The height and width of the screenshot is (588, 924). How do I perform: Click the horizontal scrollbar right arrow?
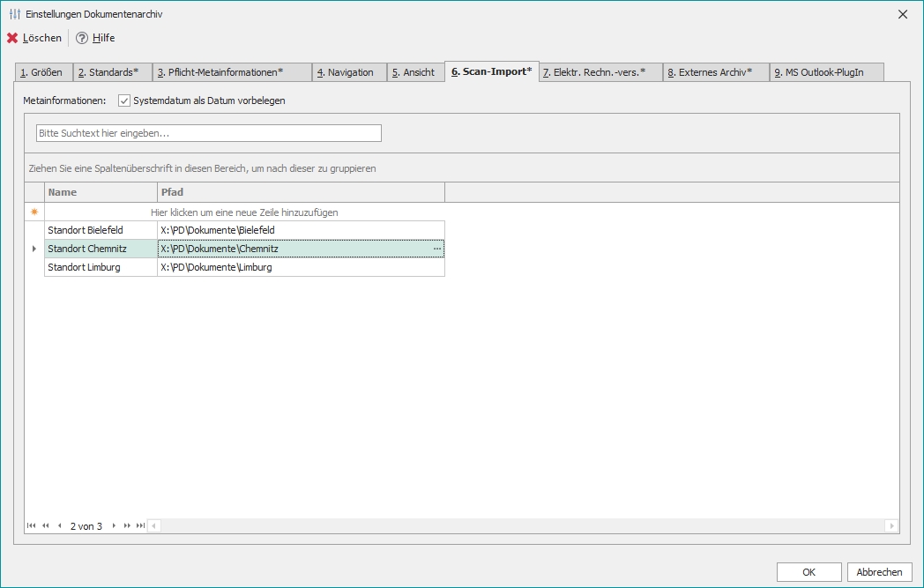click(x=891, y=525)
